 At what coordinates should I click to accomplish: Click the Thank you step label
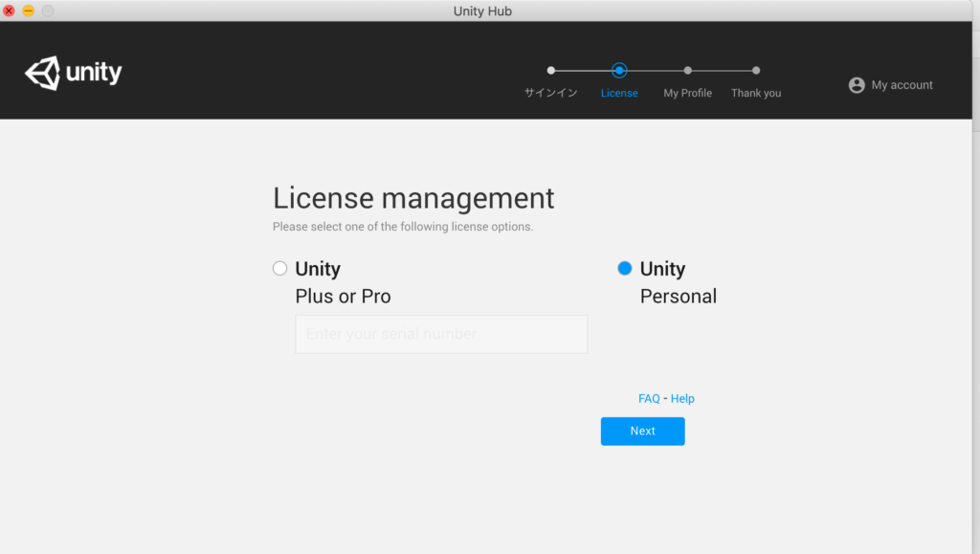pos(756,93)
